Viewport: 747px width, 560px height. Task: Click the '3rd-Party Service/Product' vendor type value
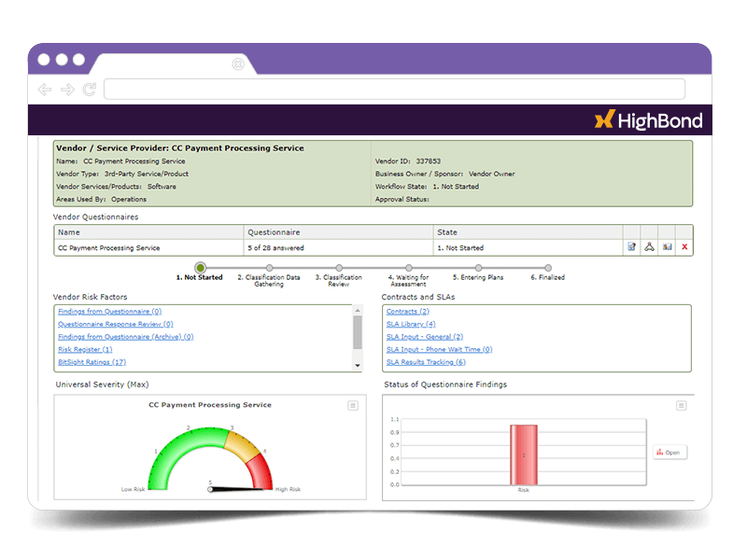point(147,174)
